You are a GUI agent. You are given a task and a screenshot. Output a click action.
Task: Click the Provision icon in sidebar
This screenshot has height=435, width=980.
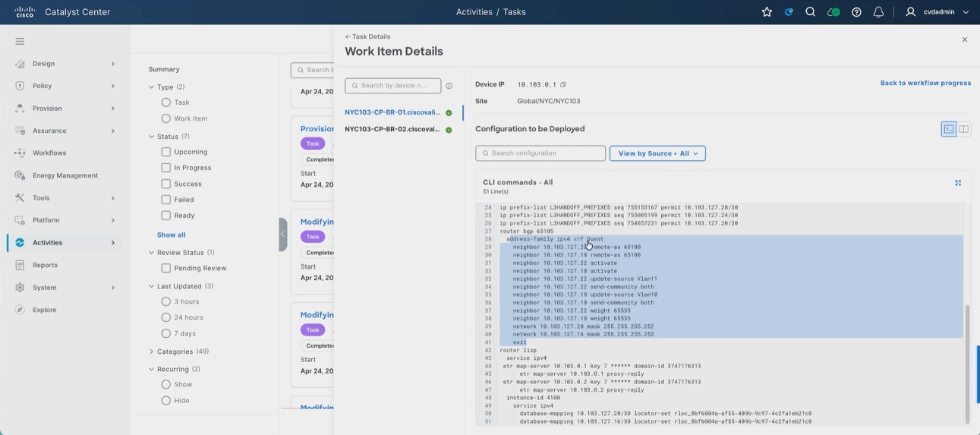pos(20,109)
